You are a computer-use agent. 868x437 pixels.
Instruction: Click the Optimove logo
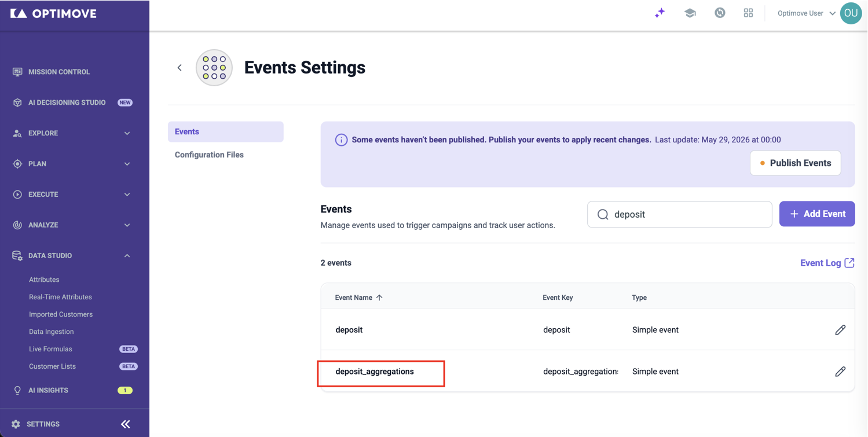(x=54, y=13)
